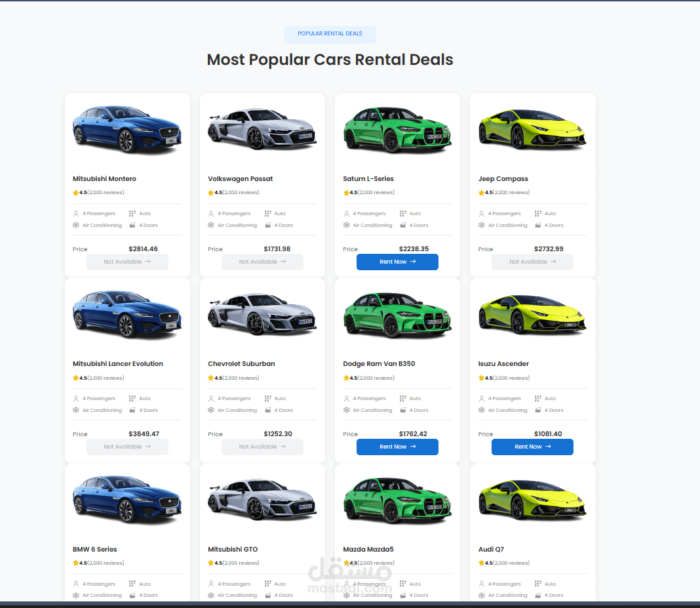Click the Chevrolet Suburban title

(x=241, y=363)
